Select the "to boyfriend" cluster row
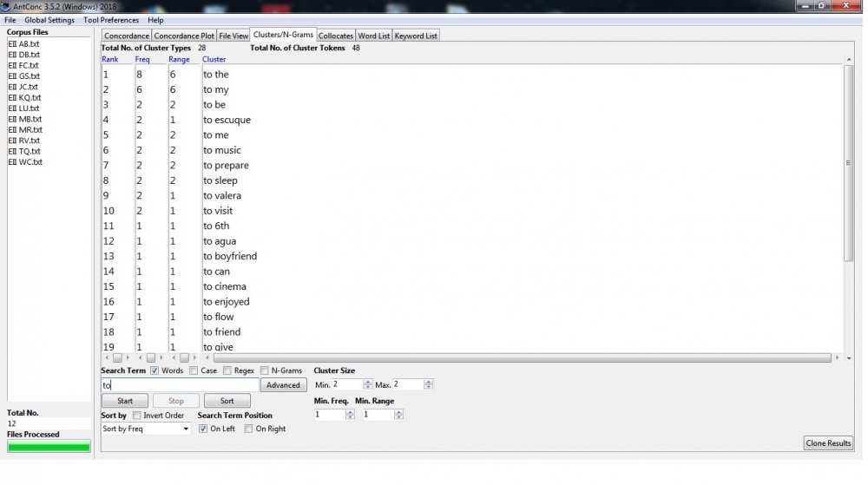This screenshot has width=868, height=485. 230,257
